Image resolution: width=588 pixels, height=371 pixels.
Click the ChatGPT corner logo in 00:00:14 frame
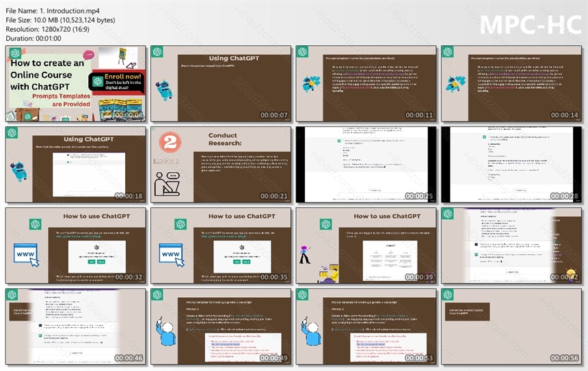click(x=447, y=52)
